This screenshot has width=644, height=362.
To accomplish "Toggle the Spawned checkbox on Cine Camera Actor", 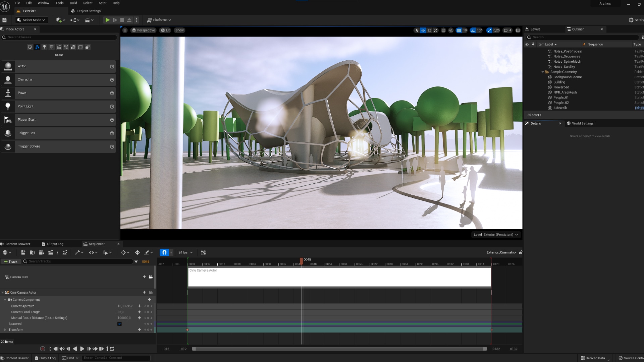I will click(x=120, y=324).
